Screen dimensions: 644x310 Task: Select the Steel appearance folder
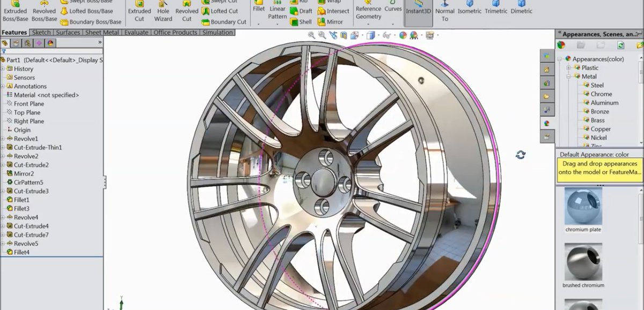[x=594, y=85]
